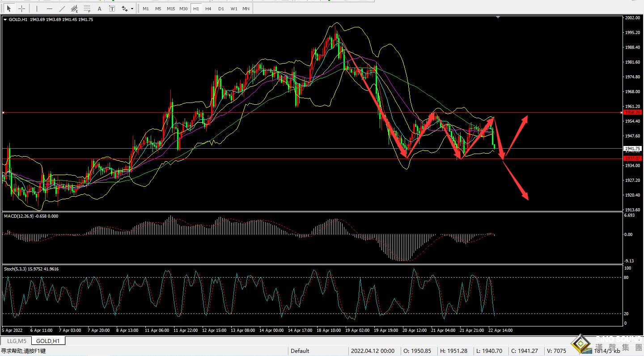Screen dimensions: 644x356
Task: Select the cursor arrow tool
Action: coord(9,9)
